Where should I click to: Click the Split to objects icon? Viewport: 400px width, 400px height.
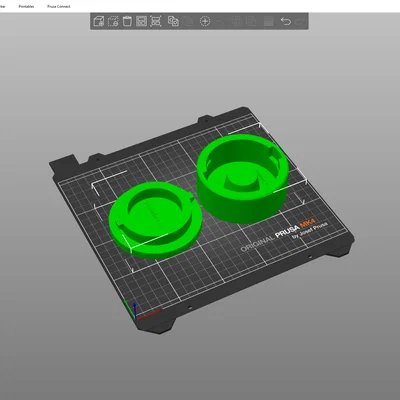237,21
